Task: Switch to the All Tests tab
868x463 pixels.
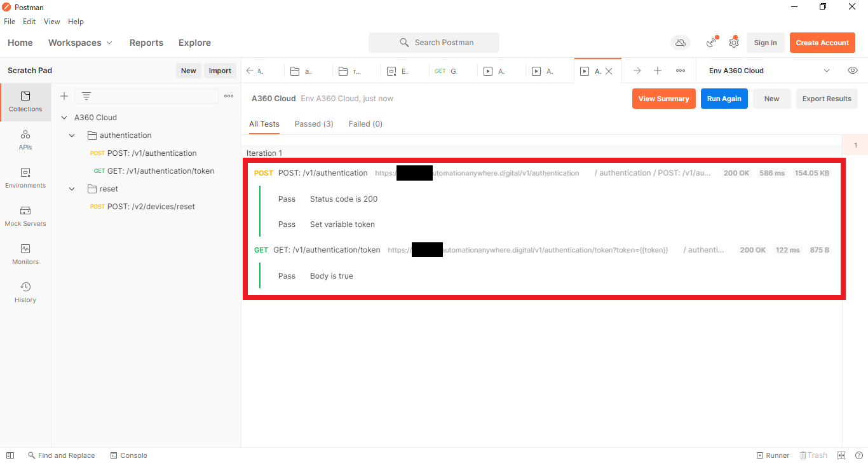Action: 264,124
